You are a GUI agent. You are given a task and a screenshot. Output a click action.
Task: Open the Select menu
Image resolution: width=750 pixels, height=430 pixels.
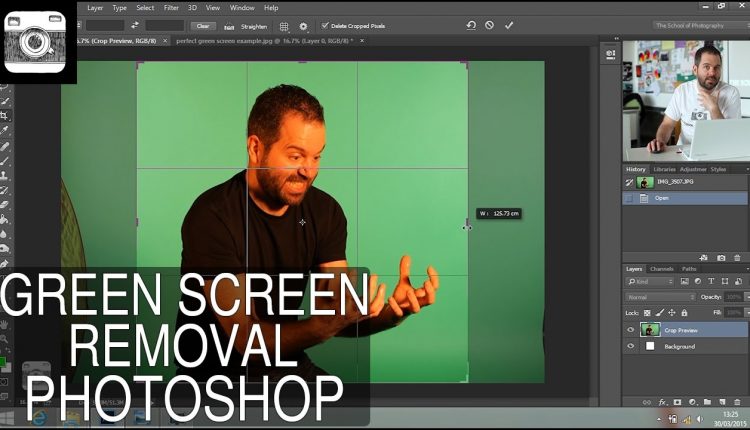(x=145, y=8)
